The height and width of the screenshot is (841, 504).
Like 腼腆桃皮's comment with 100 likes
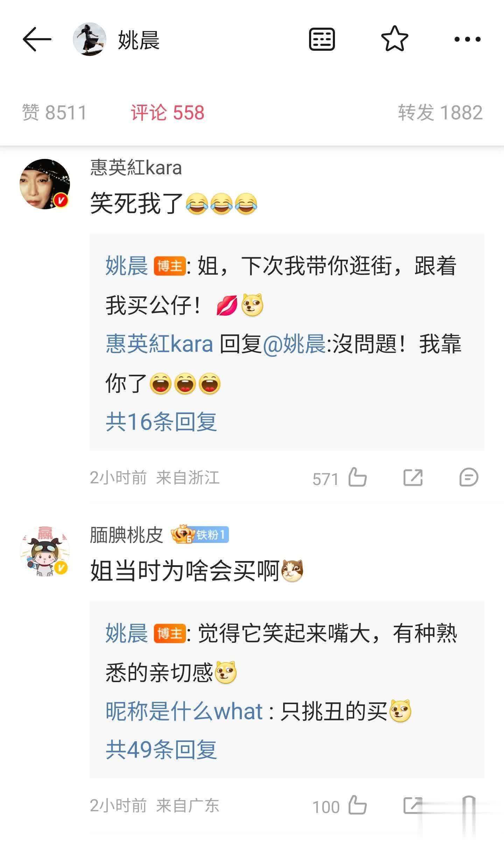coord(357,805)
